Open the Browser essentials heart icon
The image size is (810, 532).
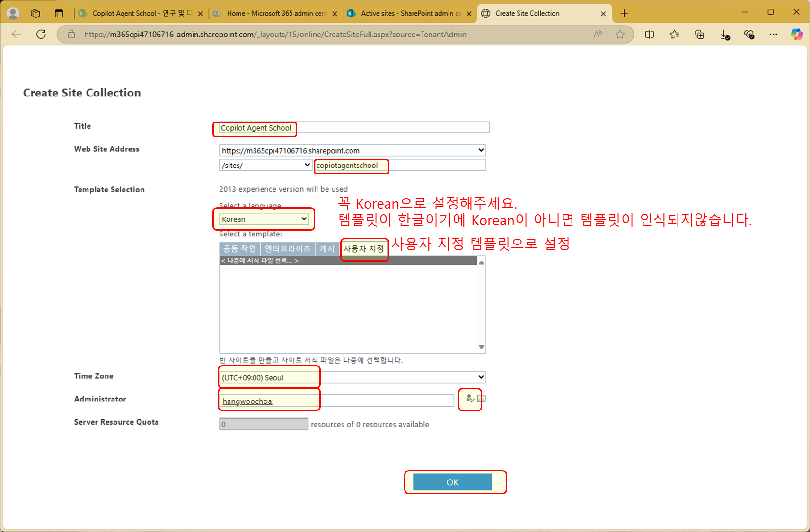749,34
